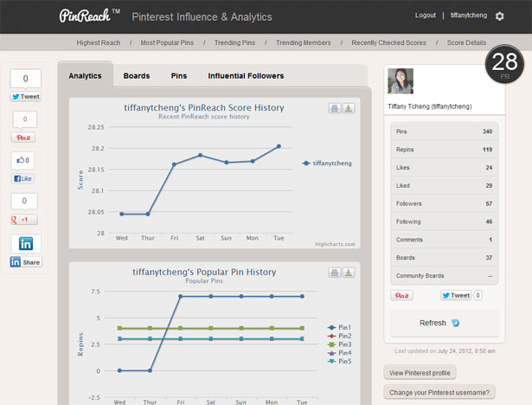Click View Pinterest profile button
The height and width of the screenshot is (405, 532).
tap(420, 373)
